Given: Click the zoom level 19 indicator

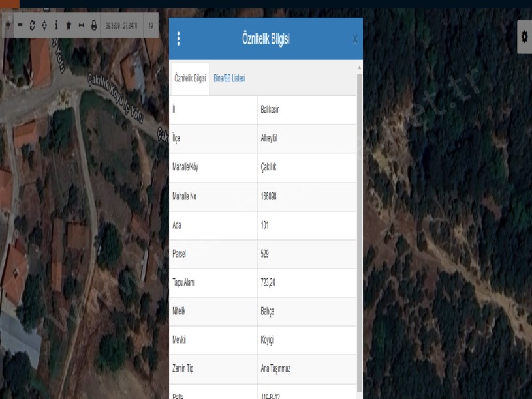Looking at the screenshot, I should tap(151, 26).
